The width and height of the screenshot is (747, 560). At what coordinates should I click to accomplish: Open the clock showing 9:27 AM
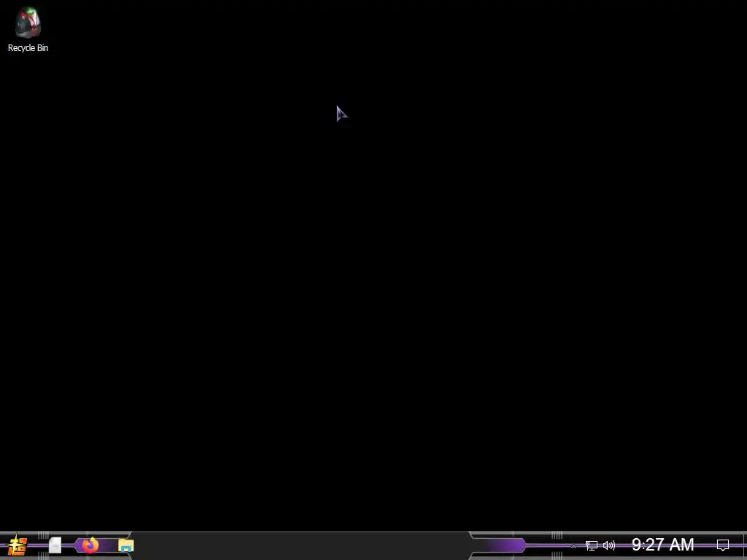(x=662, y=544)
